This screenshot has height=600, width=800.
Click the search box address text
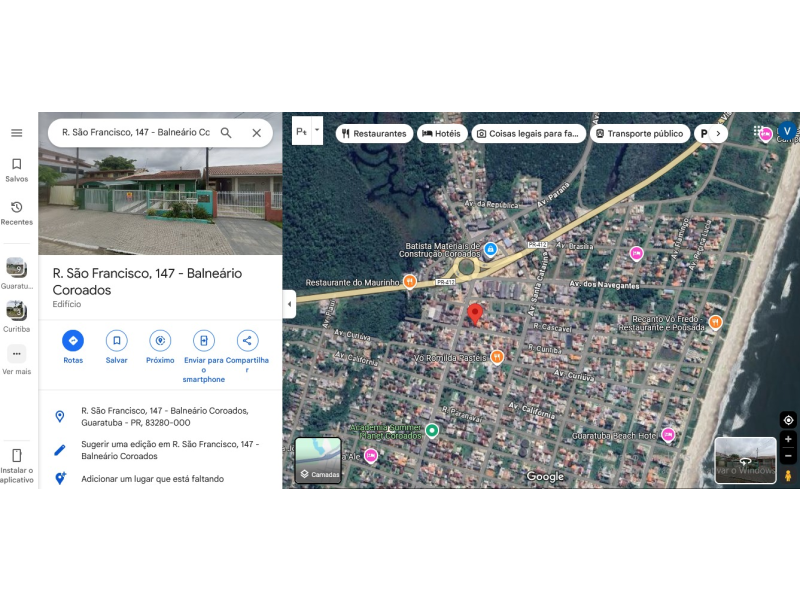click(x=136, y=133)
